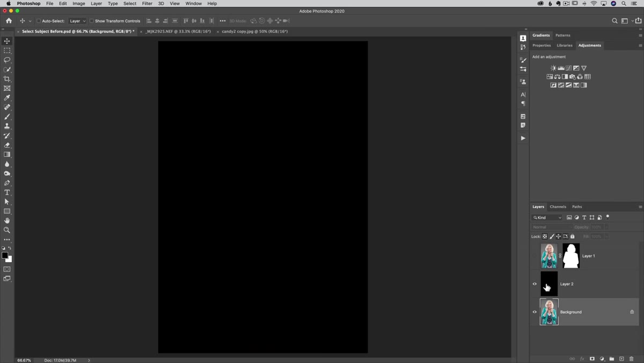The height and width of the screenshot is (363, 644).
Task: Switch to the Properties tab
Action: click(541, 46)
